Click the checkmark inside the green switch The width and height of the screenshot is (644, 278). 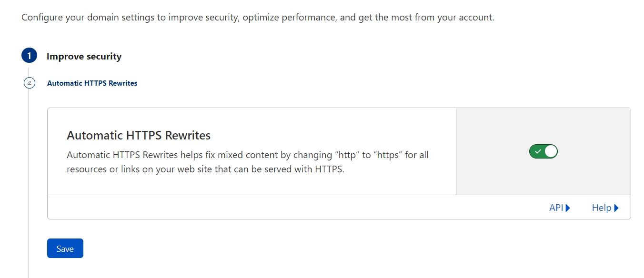click(538, 151)
